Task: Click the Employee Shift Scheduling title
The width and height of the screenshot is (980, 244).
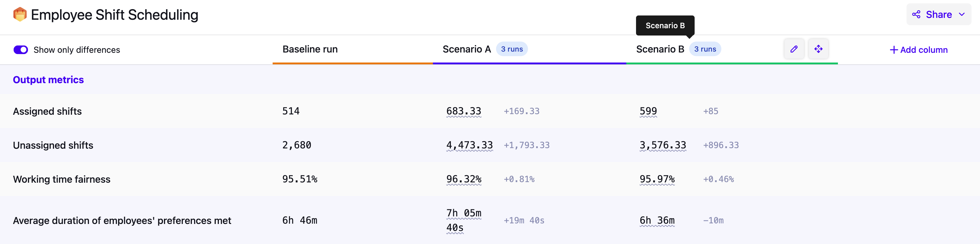Action: [x=114, y=15]
